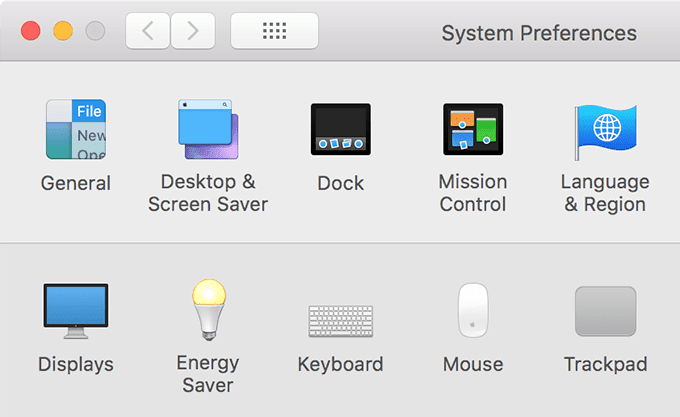Open the General preferences icon

tap(76, 130)
